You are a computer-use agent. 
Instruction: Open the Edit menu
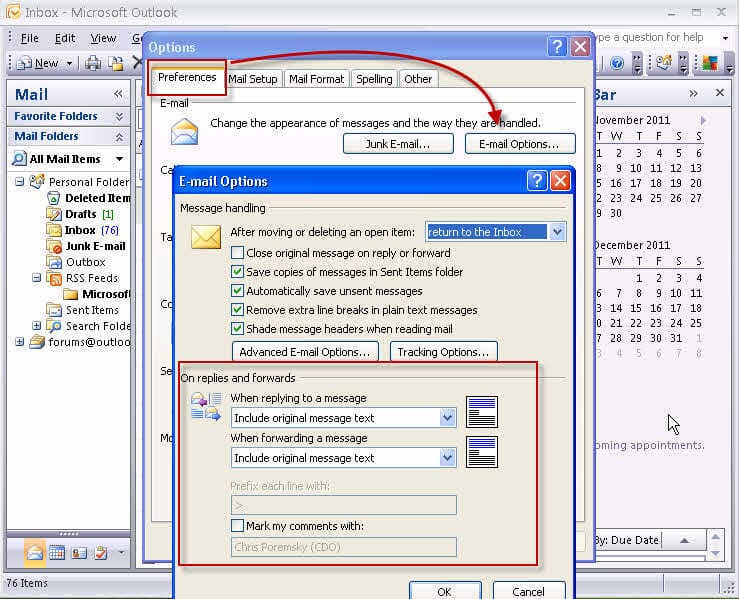pyautogui.click(x=65, y=38)
